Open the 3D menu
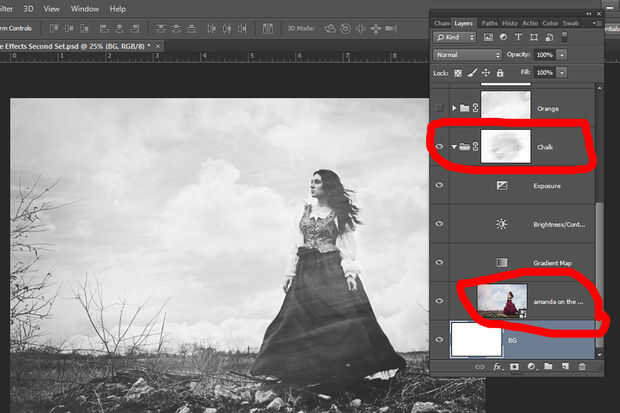Image resolution: width=620 pixels, height=413 pixels. (x=28, y=9)
